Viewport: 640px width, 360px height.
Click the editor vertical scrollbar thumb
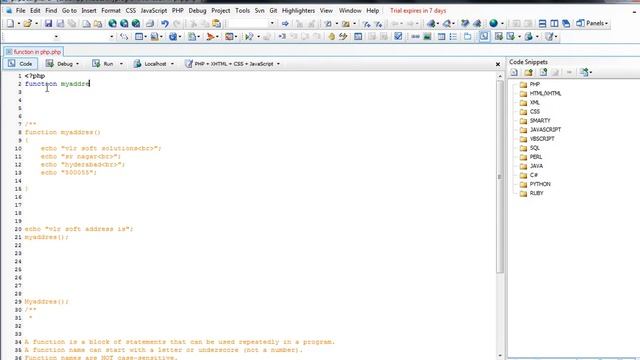pyautogui.click(x=500, y=176)
